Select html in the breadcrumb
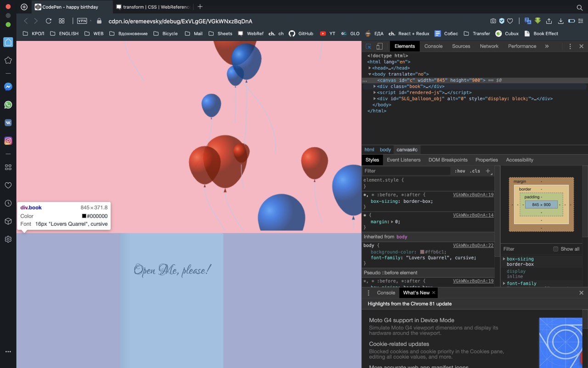 pos(369,150)
